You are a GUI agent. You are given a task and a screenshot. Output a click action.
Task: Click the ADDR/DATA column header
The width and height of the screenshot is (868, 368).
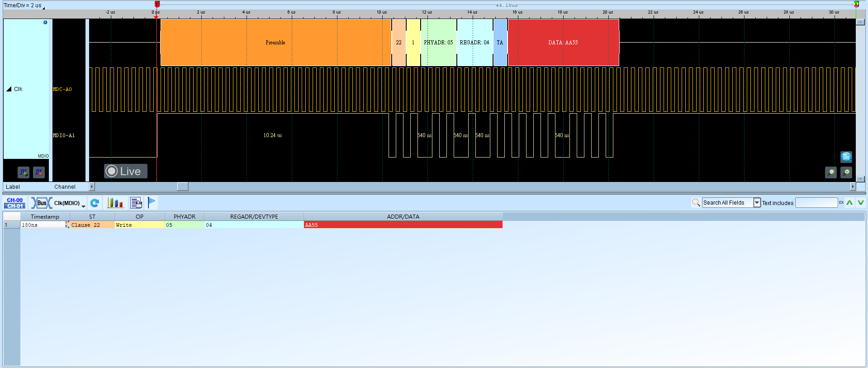tap(403, 217)
